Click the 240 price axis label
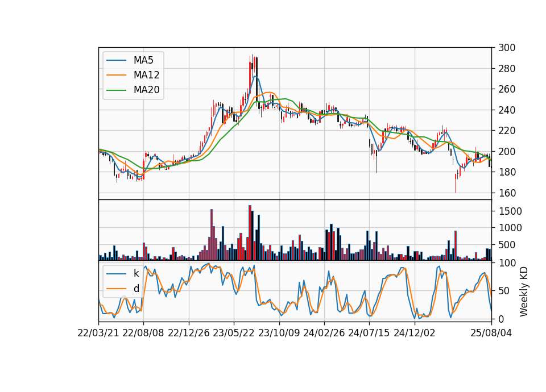 [507, 110]
